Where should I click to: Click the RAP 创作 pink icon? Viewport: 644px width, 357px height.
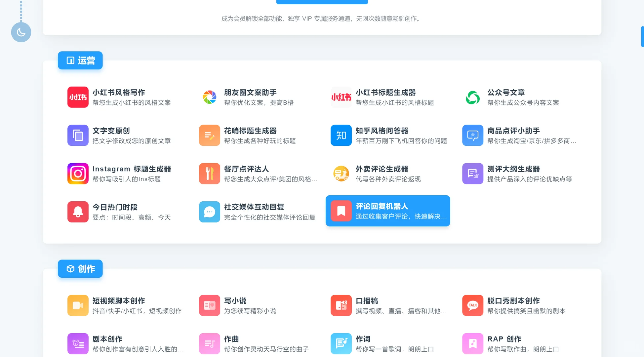pyautogui.click(x=473, y=343)
